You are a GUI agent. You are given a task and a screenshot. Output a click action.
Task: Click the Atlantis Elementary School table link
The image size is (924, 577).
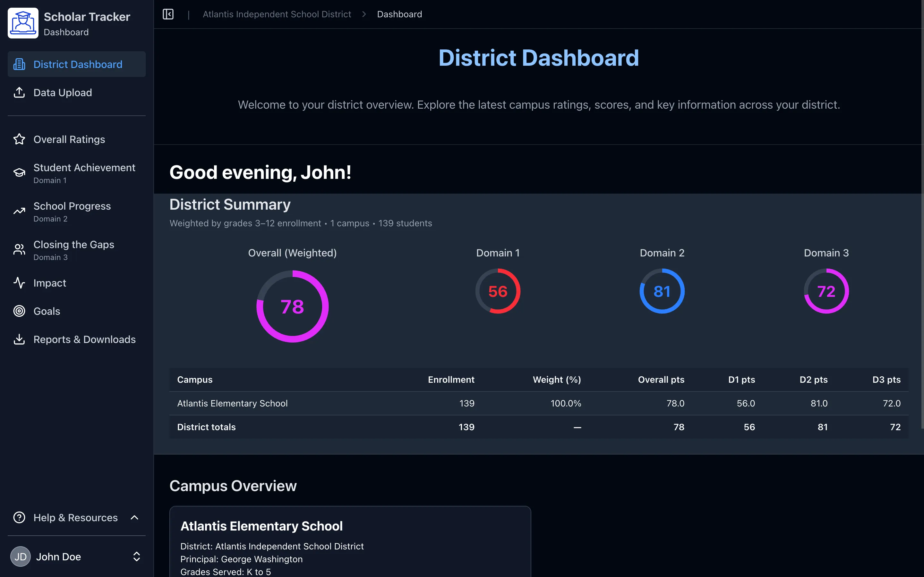[x=232, y=403]
